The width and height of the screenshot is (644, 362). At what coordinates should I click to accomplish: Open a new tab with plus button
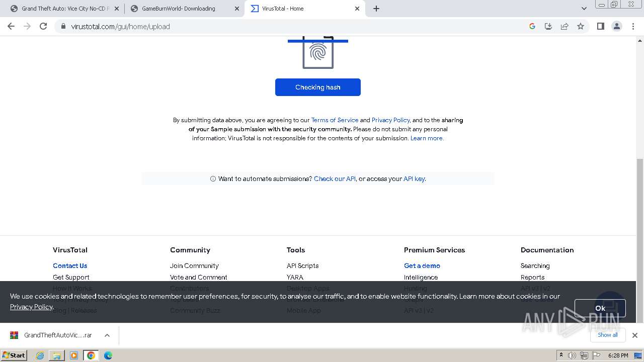(x=376, y=9)
